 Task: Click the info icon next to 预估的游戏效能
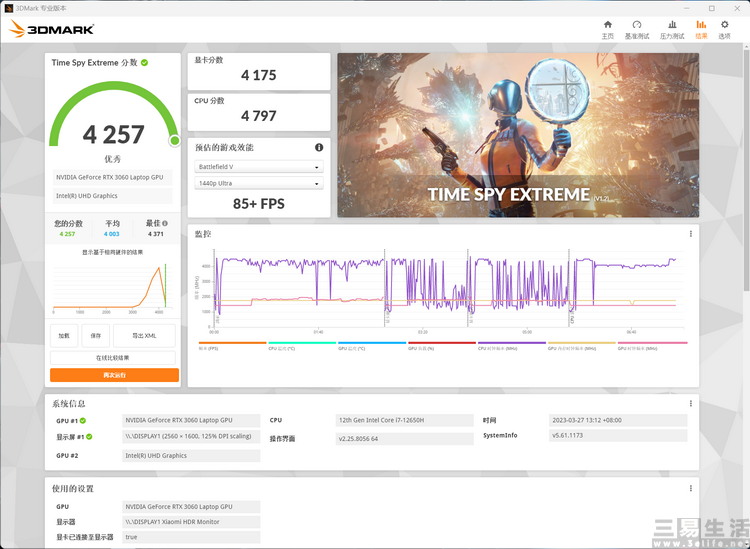tap(319, 147)
